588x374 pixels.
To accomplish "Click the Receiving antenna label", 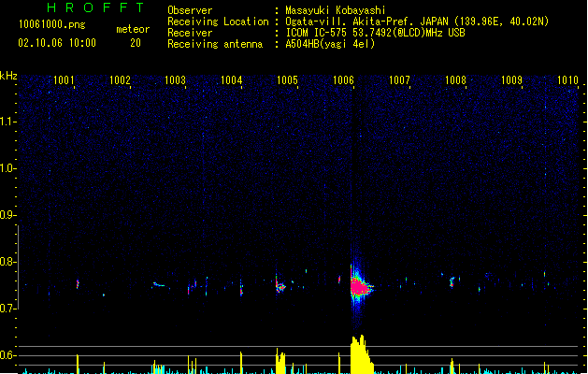I will click(215, 44).
